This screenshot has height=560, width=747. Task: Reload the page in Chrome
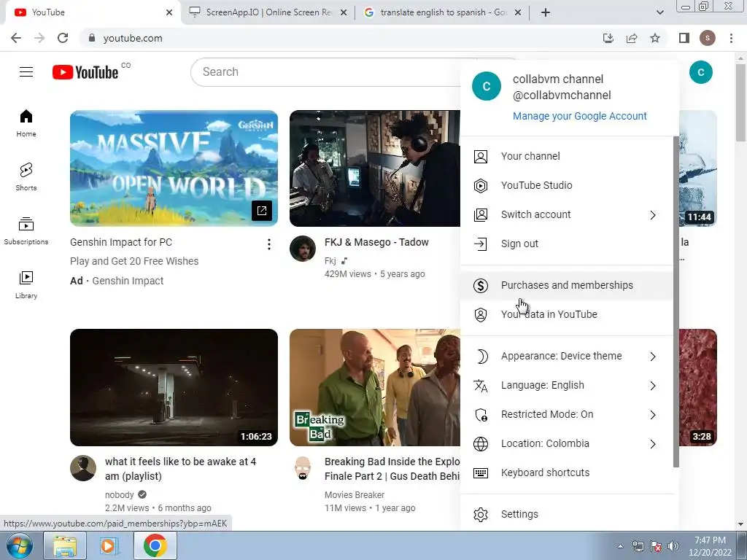(63, 38)
